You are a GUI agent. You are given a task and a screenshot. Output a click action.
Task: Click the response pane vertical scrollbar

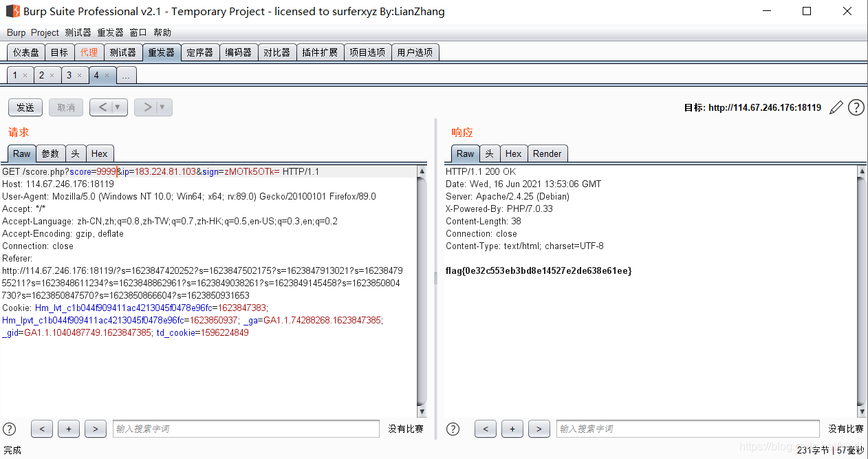pyautogui.click(x=862, y=291)
